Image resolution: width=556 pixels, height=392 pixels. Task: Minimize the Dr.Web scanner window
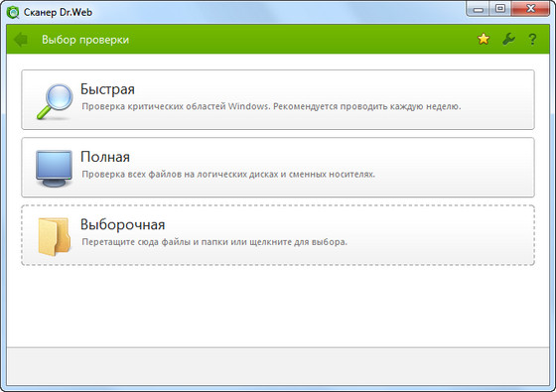point(478,9)
